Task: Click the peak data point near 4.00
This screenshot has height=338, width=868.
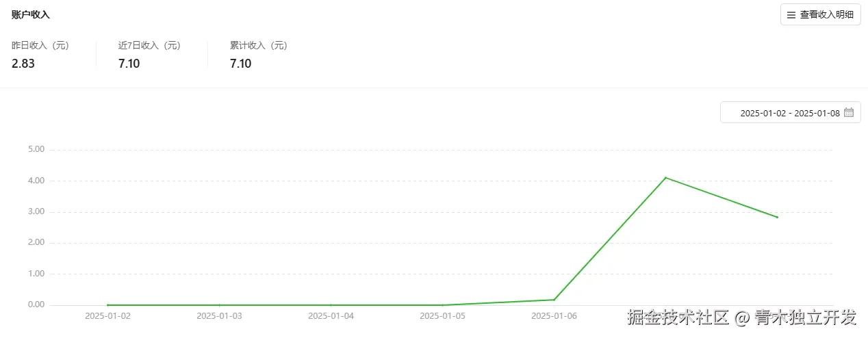Action: tap(666, 178)
